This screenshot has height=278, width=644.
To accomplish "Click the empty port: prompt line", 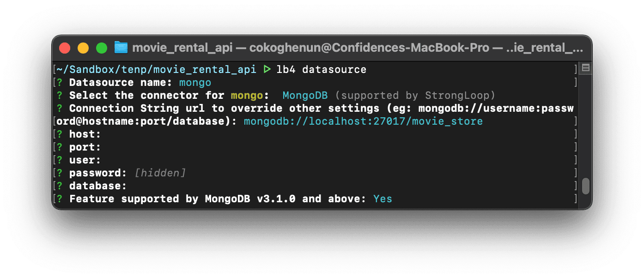I will coord(85,147).
